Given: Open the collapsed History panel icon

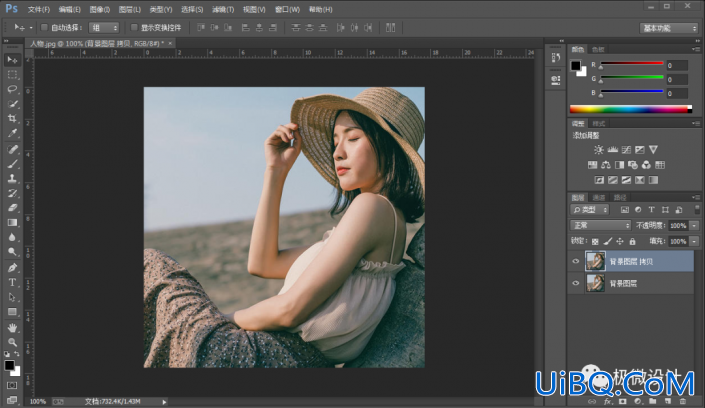Looking at the screenshot, I should [556, 58].
